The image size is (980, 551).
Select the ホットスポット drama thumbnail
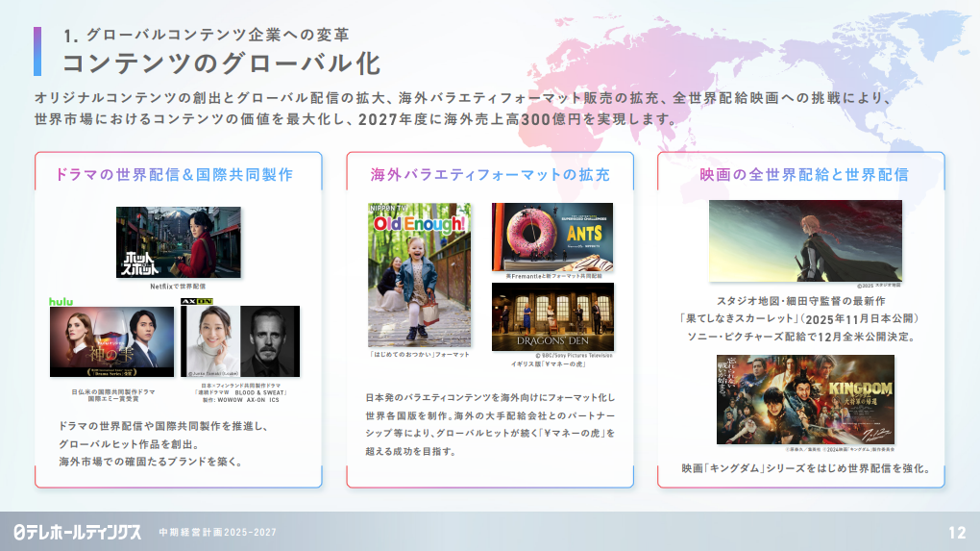[178, 242]
